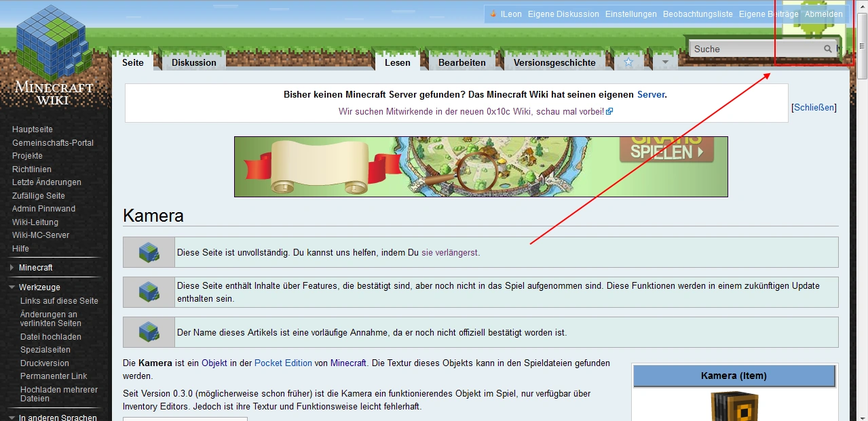Open Richtlinien sidebar link
This screenshot has height=421, width=868.
pos(32,169)
